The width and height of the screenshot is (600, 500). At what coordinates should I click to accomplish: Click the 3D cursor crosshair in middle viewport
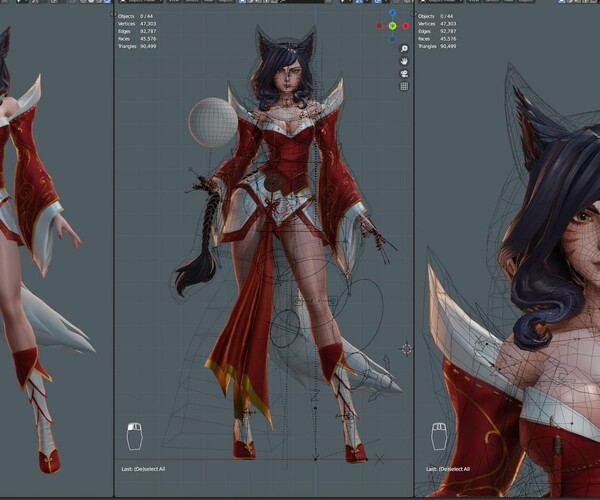(406, 349)
